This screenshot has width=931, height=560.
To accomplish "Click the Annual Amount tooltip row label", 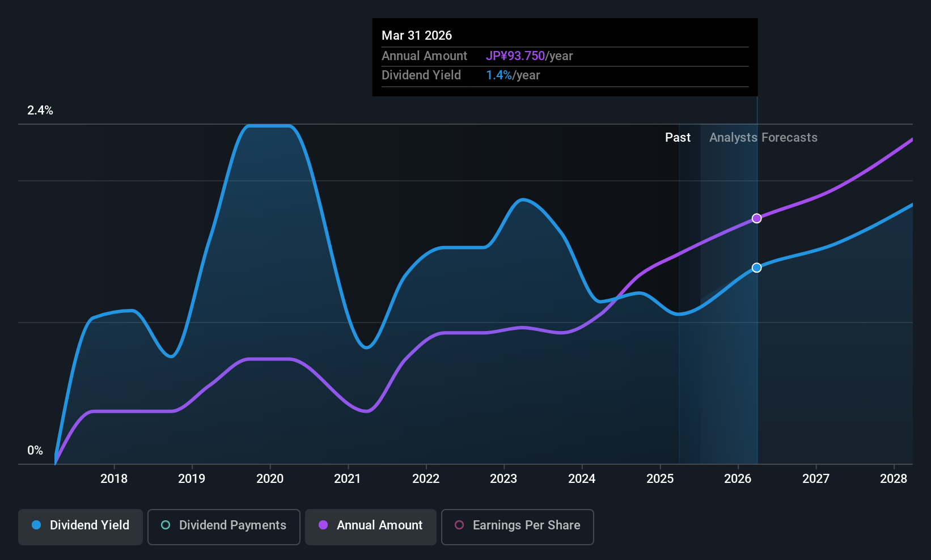I will [x=424, y=56].
